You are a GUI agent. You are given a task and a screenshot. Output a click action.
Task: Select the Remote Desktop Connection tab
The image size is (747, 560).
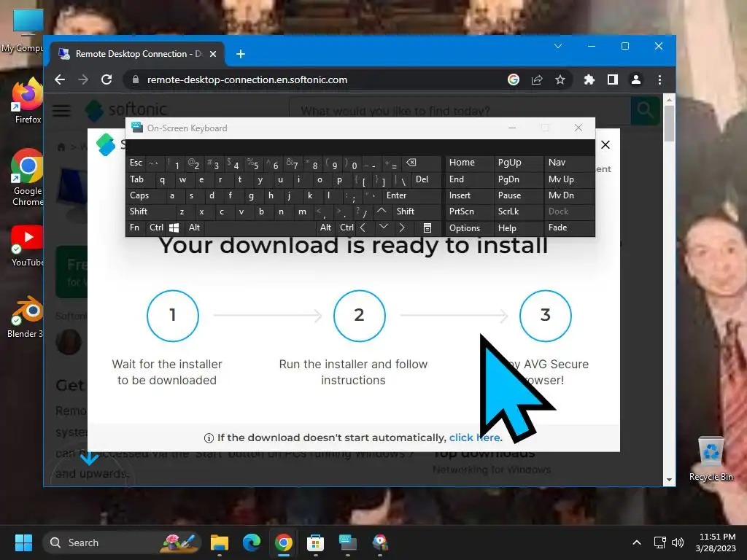(138, 54)
